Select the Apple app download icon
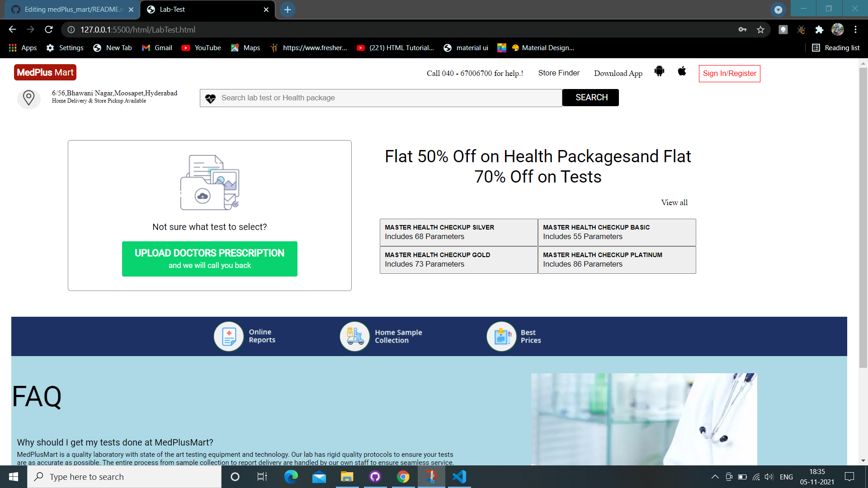This screenshot has height=488, width=868. (682, 71)
